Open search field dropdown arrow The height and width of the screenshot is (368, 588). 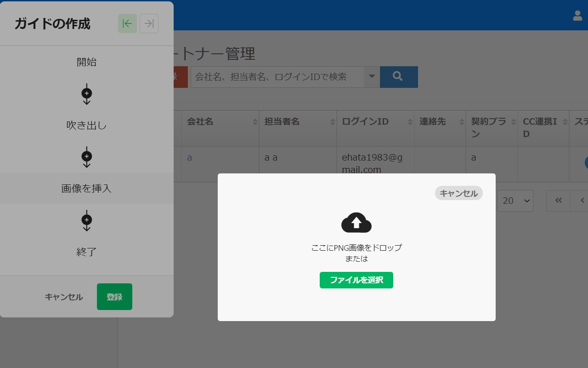pyautogui.click(x=372, y=77)
